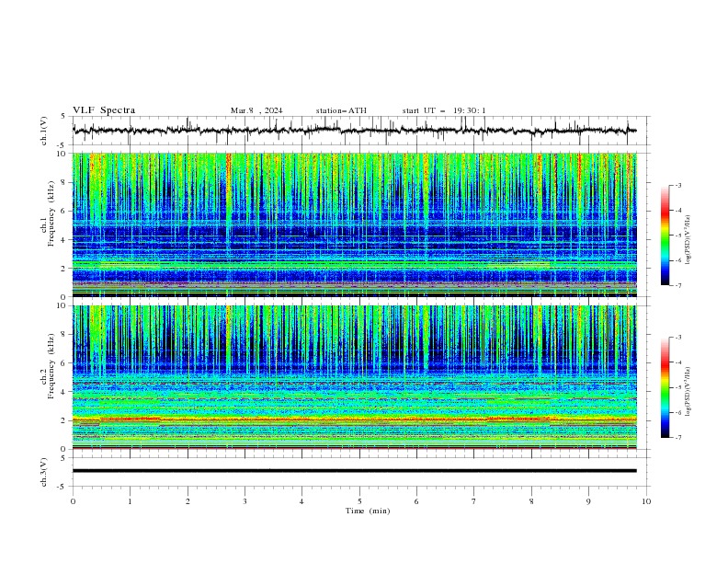Click the upper "log(PSD)(V²/Hz)" colorbar label
This screenshot has height=563, width=728.
(x=688, y=240)
